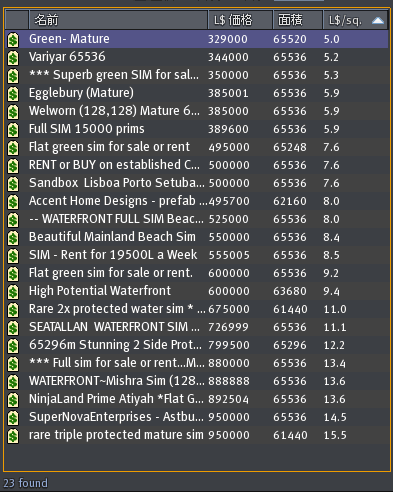Click the dollar icon for High Potential Waterfront

13,291
